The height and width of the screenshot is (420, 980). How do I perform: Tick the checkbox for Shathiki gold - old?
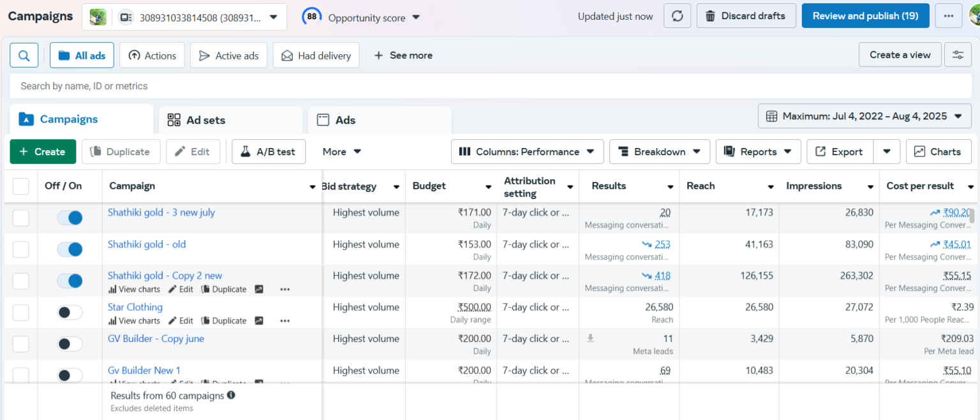click(21, 250)
